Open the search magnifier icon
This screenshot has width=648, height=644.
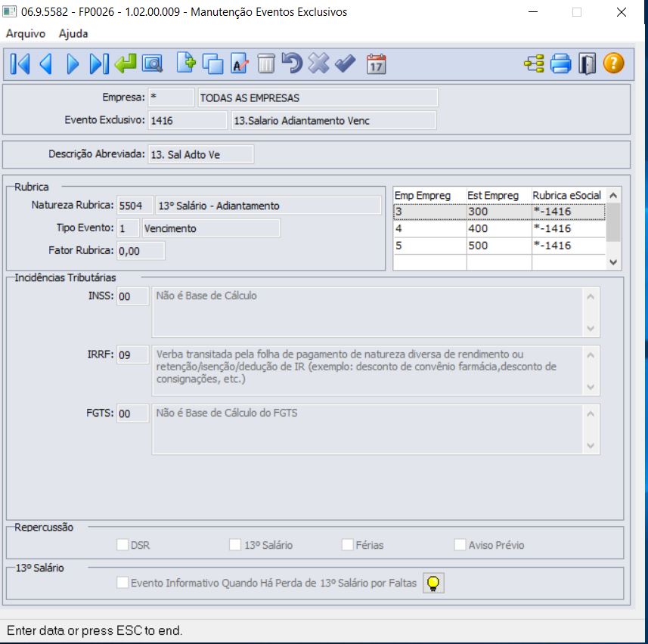(153, 64)
